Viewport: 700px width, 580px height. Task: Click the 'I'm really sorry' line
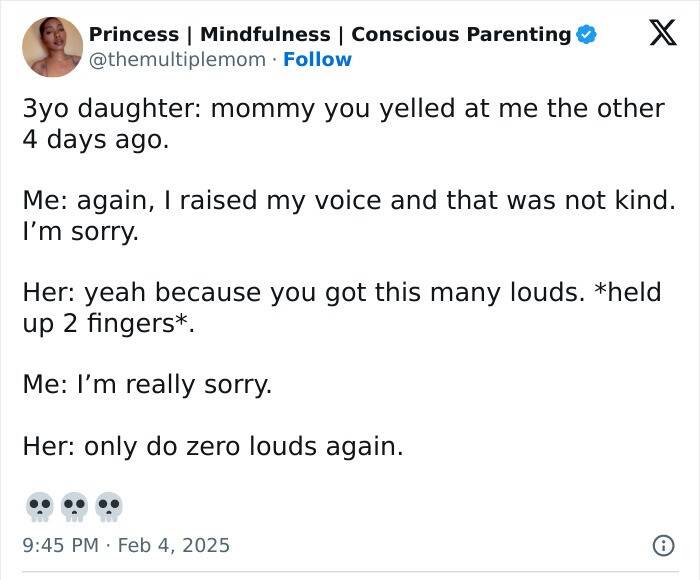(x=147, y=384)
